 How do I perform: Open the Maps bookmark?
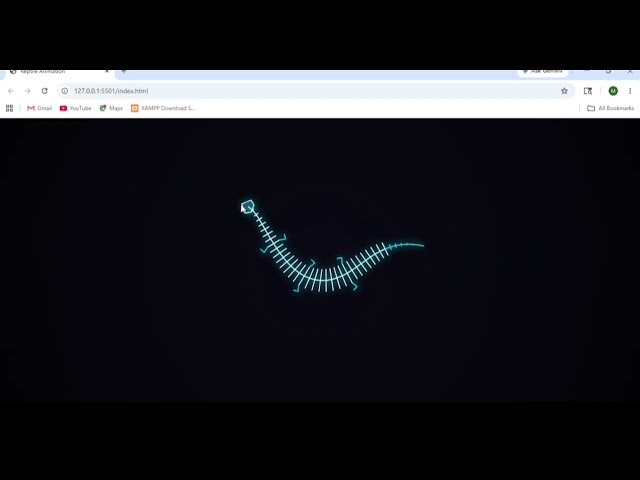[111, 108]
